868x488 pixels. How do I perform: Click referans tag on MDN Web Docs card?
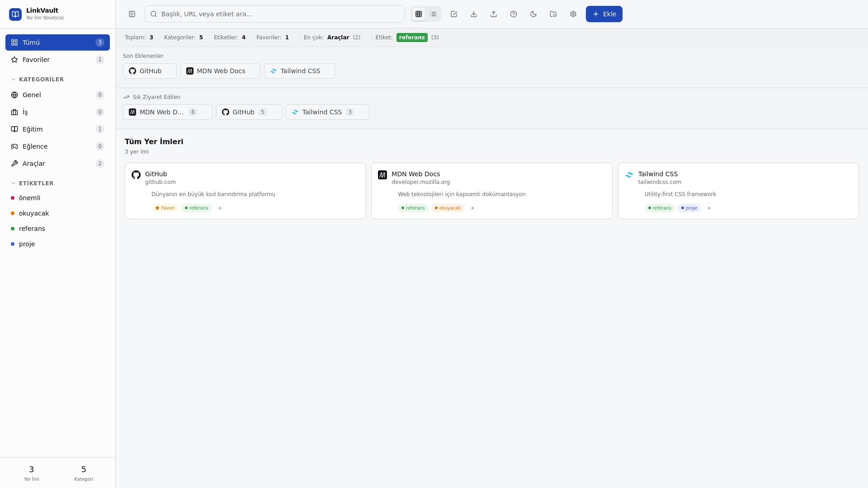pyautogui.click(x=413, y=208)
